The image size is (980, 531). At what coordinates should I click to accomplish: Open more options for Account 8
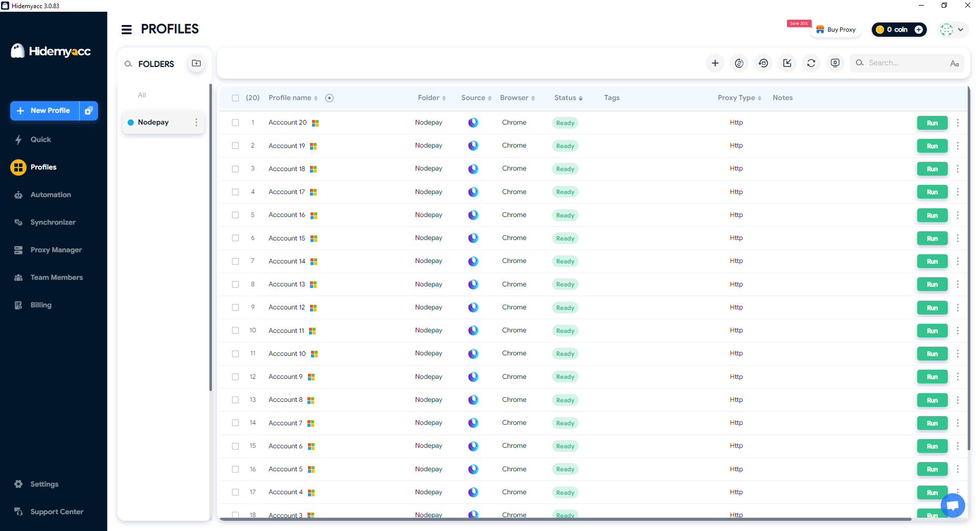tap(958, 400)
